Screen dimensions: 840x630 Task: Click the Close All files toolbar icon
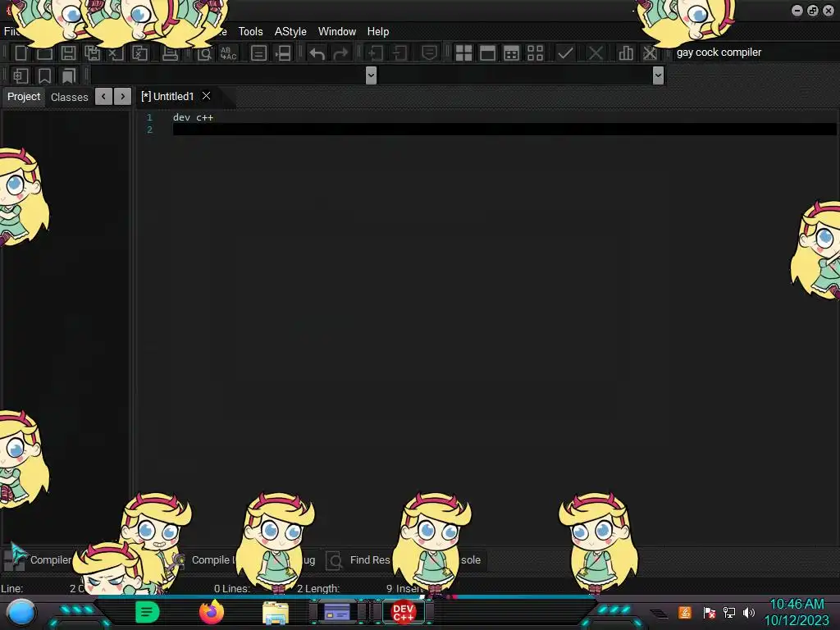click(139, 52)
